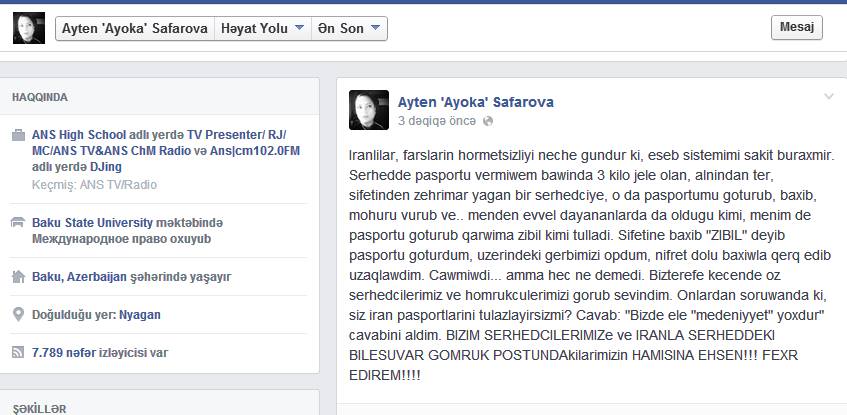
Task: Click the post author's profile picture
Action: pos(369,110)
